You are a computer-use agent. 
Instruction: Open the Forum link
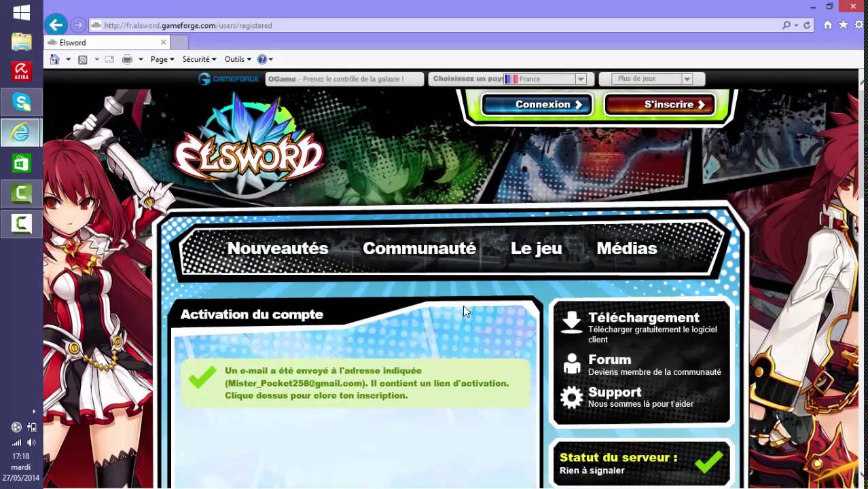pos(609,359)
